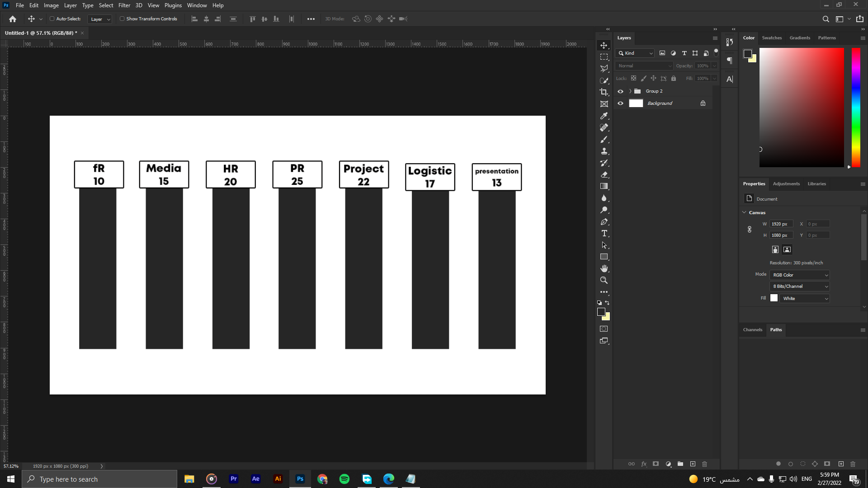
Task: Select the Brush tool
Action: 604,139
